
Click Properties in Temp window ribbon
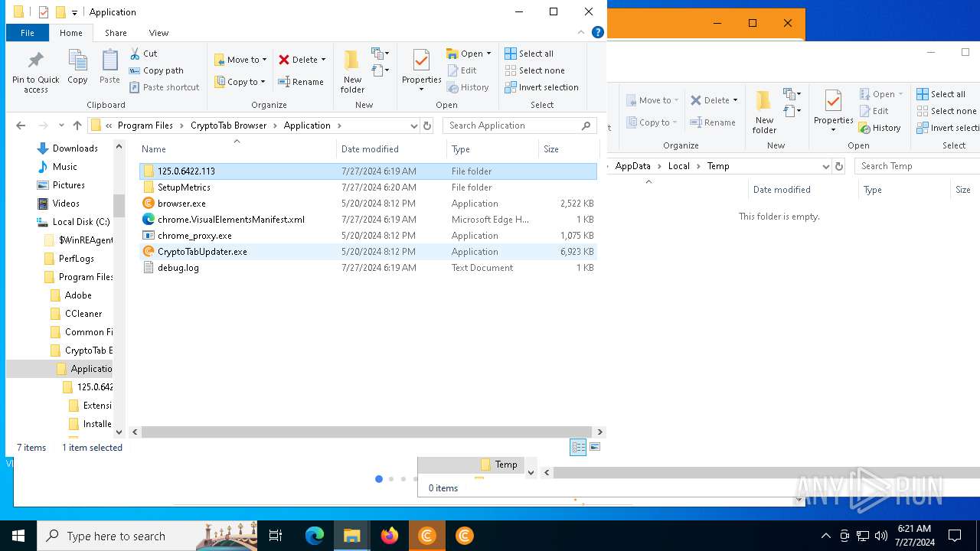(x=833, y=111)
